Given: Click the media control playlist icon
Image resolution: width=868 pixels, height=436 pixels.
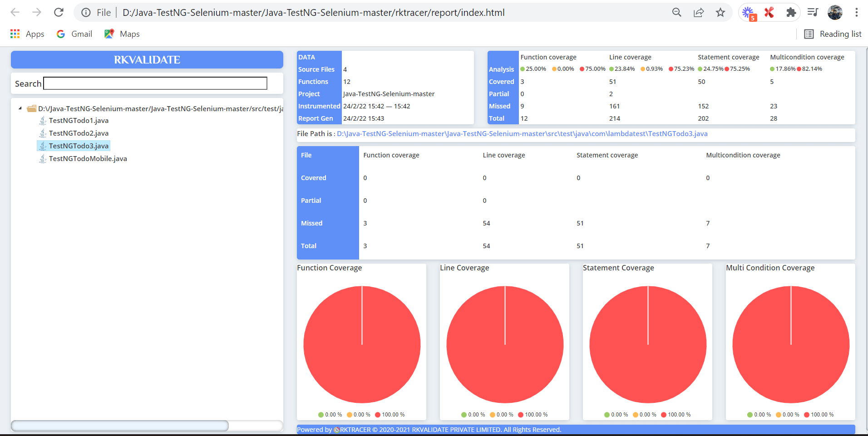Looking at the screenshot, I should [813, 12].
